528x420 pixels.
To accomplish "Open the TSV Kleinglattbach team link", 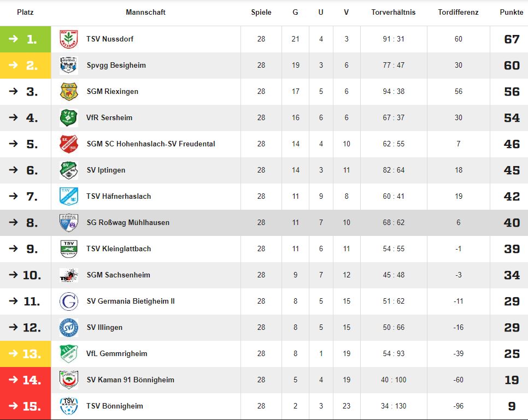I will (x=119, y=249).
